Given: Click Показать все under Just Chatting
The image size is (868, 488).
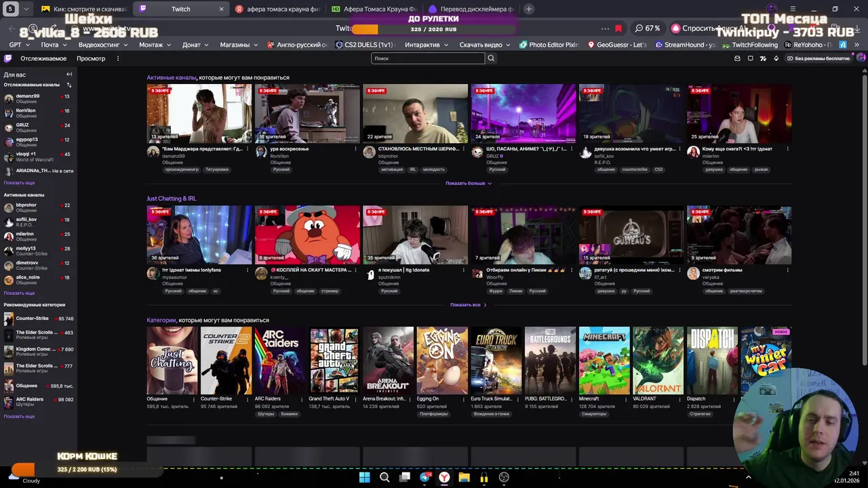Looking at the screenshot, I should click(x=469, y=305).
